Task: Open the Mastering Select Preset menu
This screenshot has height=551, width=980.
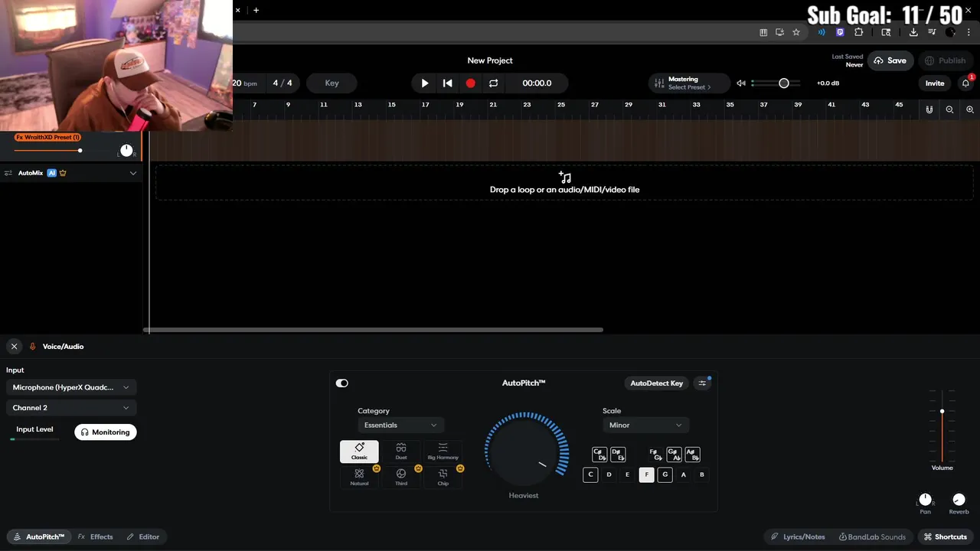Action: (x=689, y=83)
